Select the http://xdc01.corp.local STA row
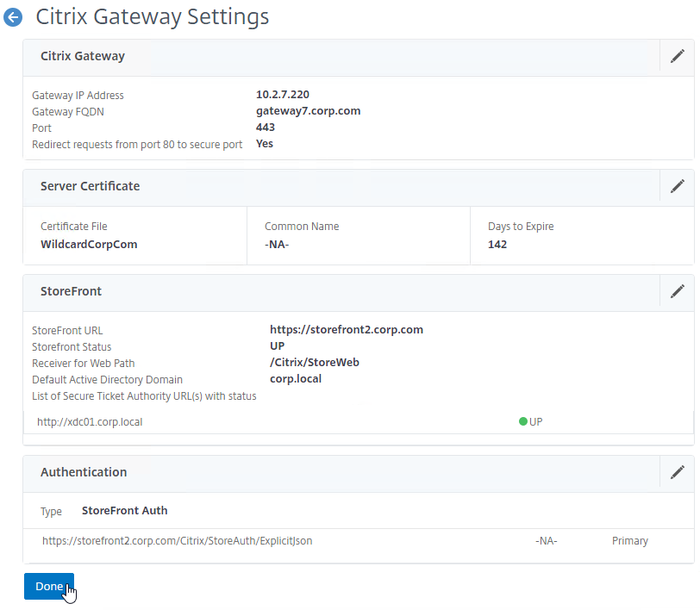The image size is (700, 610). 359,422
